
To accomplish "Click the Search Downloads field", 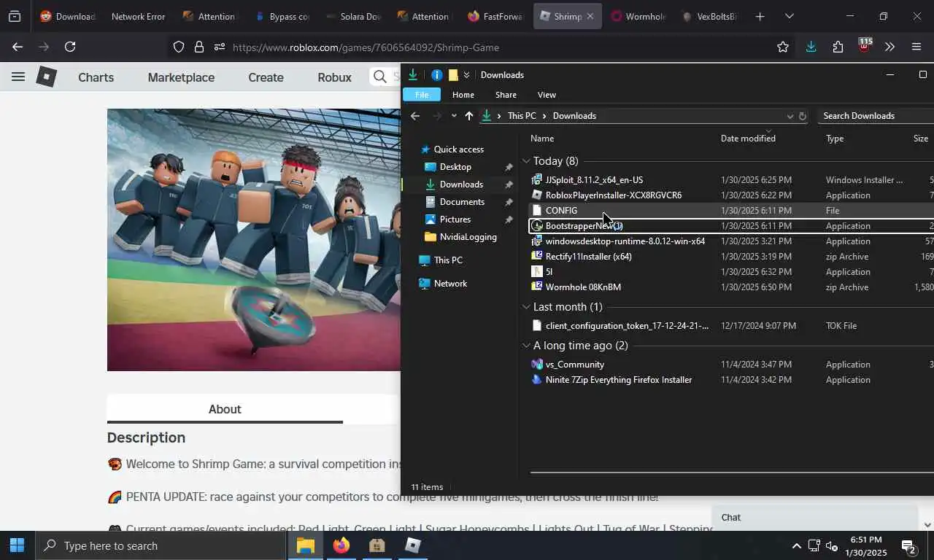I will tap(876, 116).
